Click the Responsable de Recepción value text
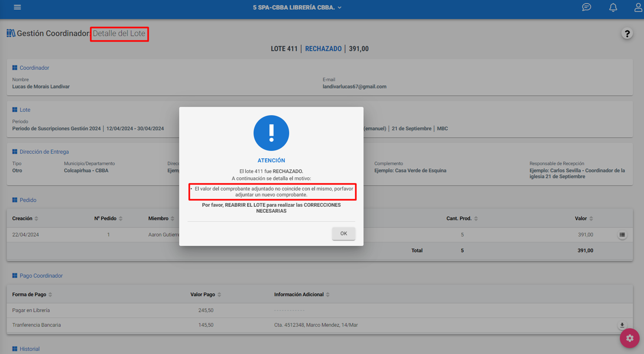This screenshot has width=644, height=354. tap(577, 174)
